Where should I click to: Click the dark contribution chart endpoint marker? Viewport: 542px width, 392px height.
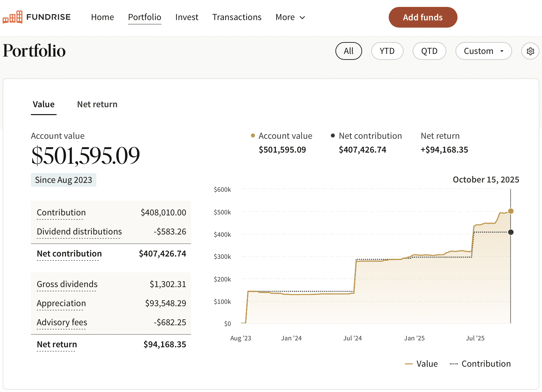(511, 232)
